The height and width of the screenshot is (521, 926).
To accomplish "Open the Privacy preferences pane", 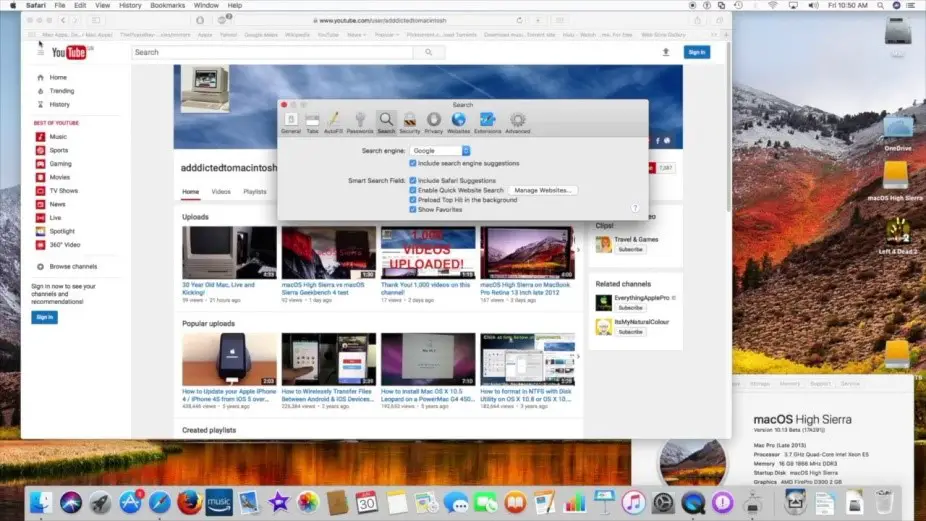I will click(x=433, y=123).
